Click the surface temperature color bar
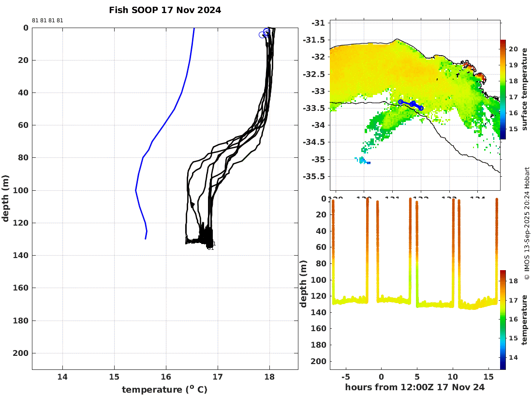 click(503, 89)
